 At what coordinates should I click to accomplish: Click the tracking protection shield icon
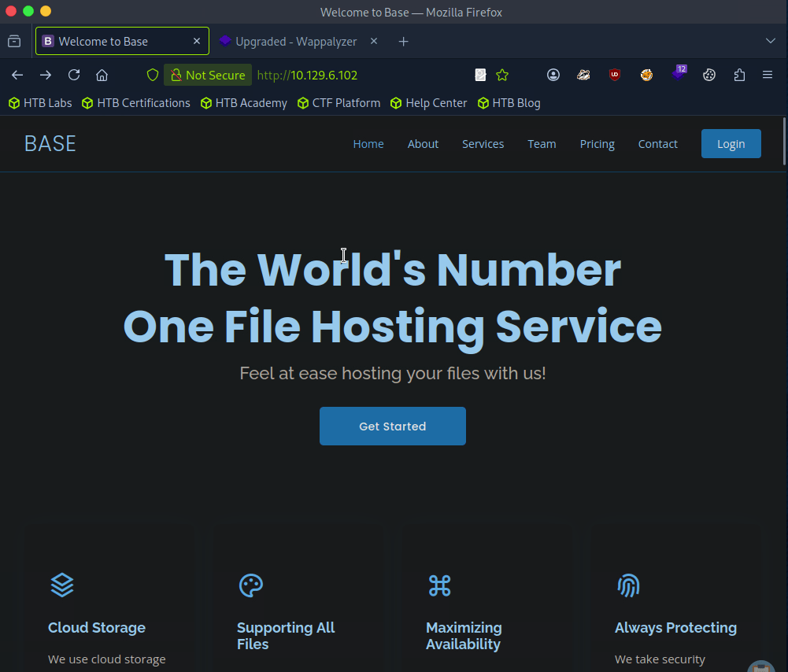click(153, 75)
